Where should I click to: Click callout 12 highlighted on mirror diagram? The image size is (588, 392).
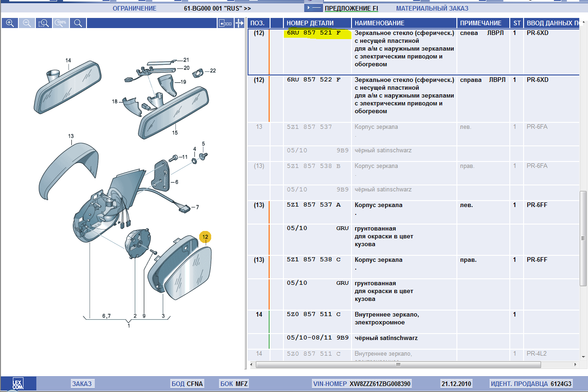click(x=205, y=237)
